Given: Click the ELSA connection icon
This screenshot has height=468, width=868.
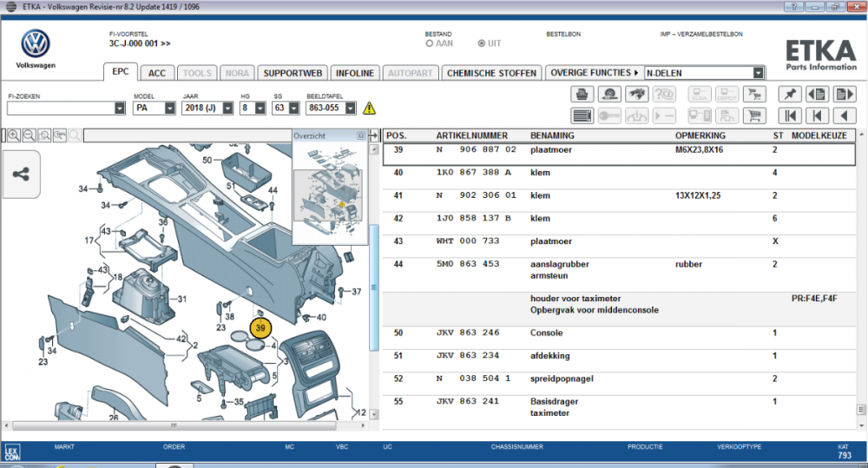Looking at the screenshot, I should pyautogui.click(x=700, y=94).
